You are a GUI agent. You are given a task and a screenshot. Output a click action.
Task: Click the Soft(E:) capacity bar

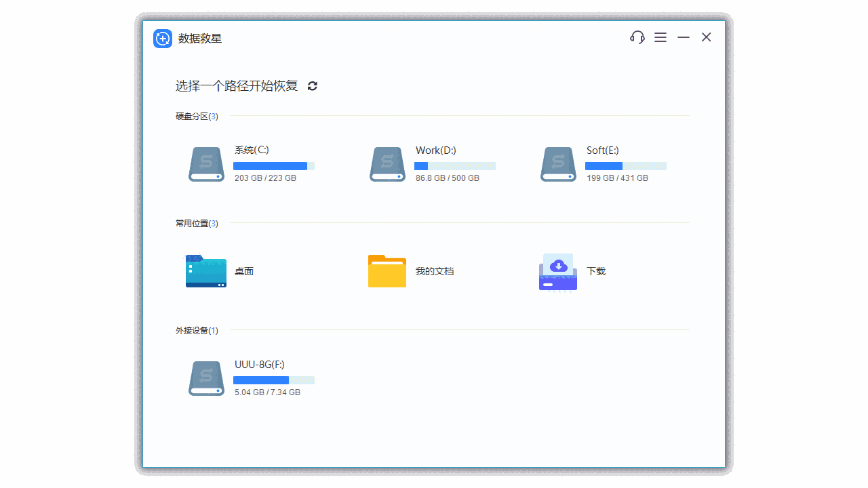[x=625, y=166]
